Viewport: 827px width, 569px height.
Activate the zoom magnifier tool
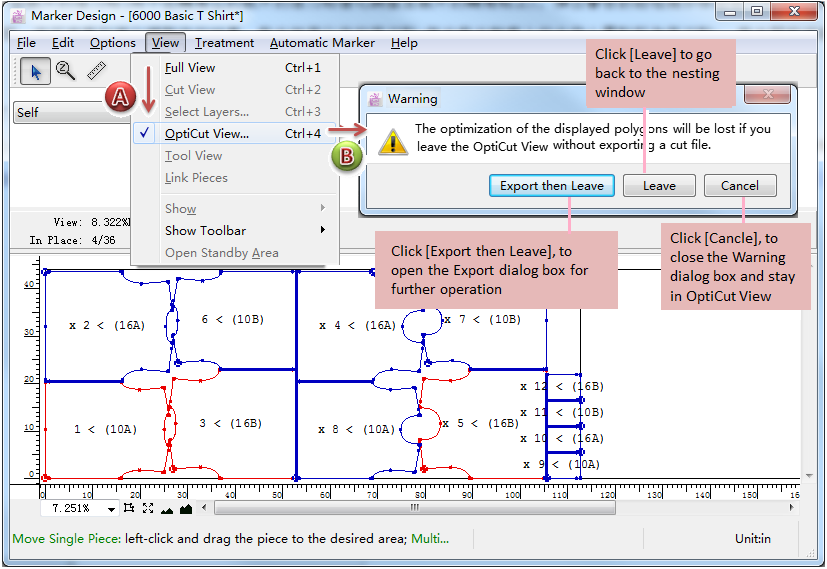(66, 71)
